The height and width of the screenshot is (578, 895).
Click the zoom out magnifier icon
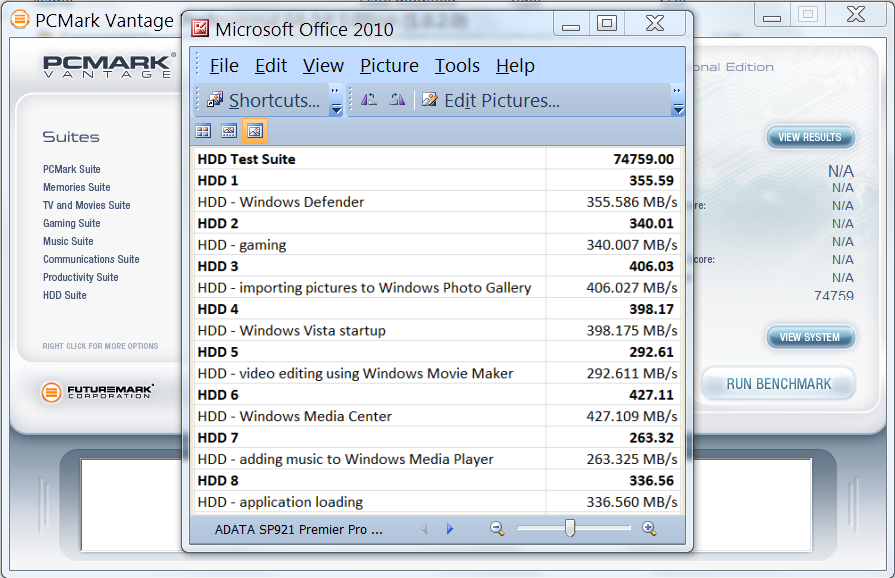(497, 529)
